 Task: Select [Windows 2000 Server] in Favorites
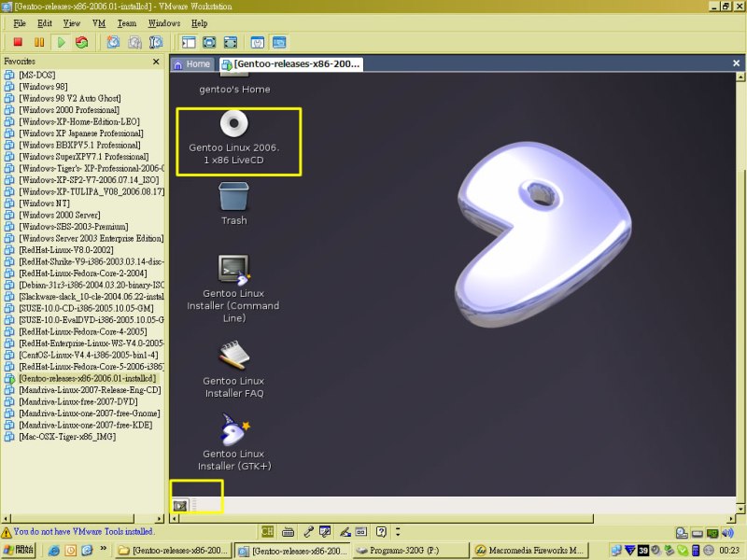pos(60,215)
